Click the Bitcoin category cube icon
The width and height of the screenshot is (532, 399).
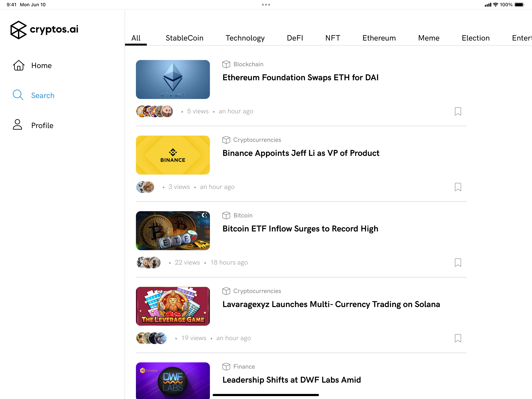tap(226, 215)
